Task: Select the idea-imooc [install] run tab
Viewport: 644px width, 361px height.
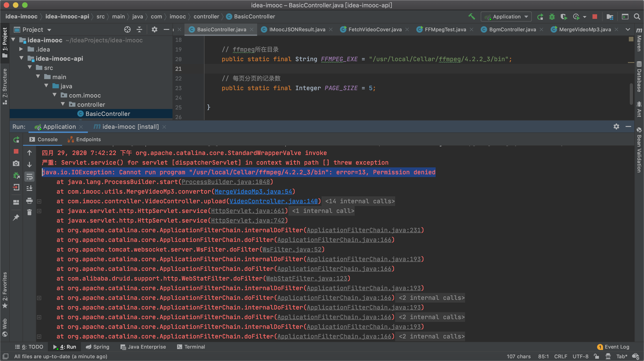Action: 130,127
